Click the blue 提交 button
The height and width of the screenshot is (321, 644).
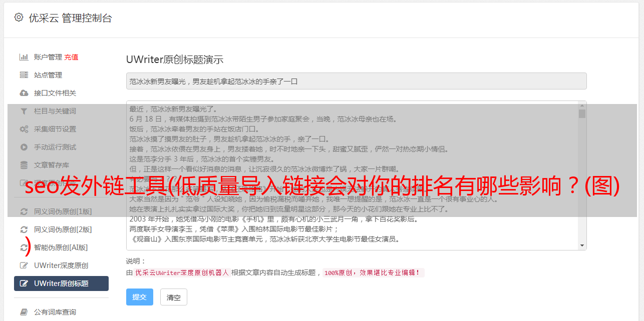140,297
